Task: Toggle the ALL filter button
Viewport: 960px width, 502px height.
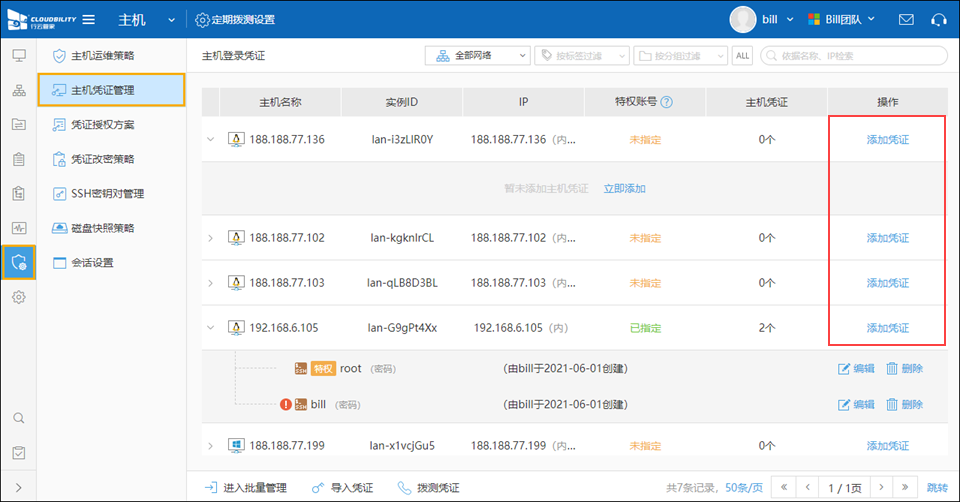Action: click(742, 56)
